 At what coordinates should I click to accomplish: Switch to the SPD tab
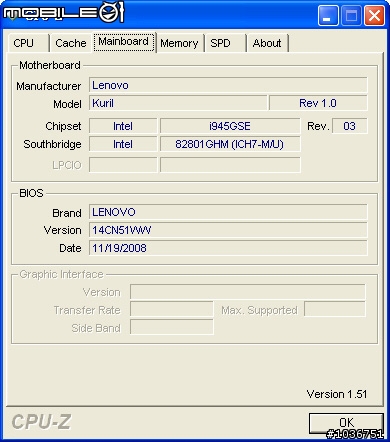point(225,43)
